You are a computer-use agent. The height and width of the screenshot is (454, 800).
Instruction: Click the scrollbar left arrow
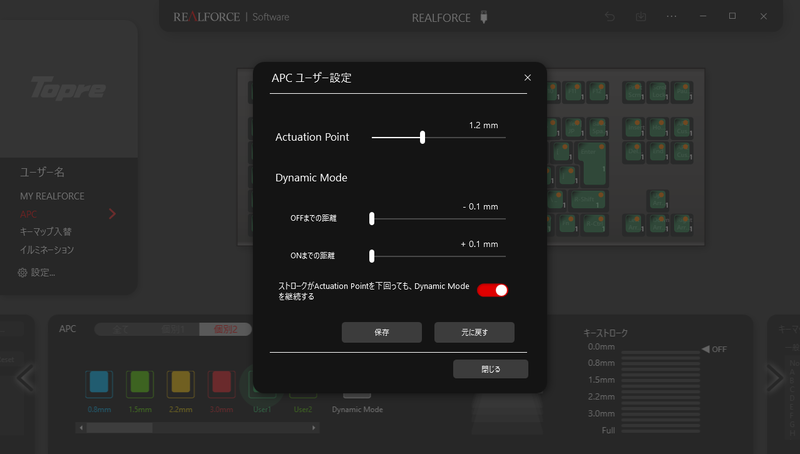click(x=81, y=428)
